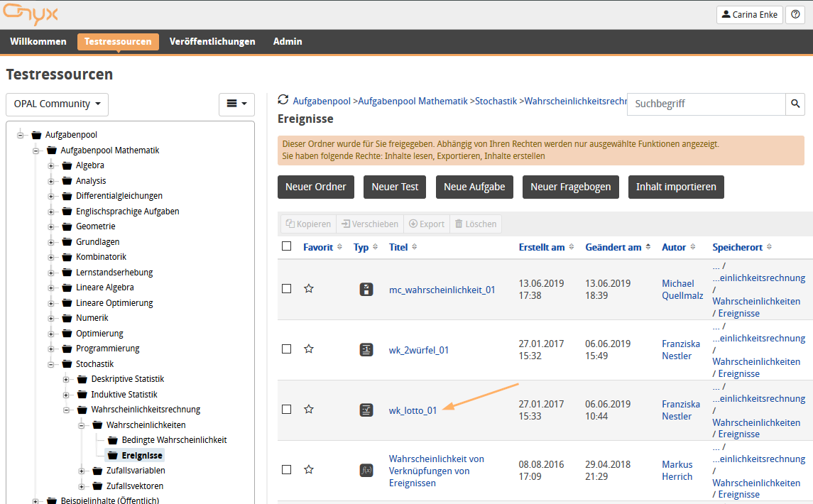Screen dimensions: 813x504
Task: Star the wk_lotto_01 entry as favorite
Action: 309,410
